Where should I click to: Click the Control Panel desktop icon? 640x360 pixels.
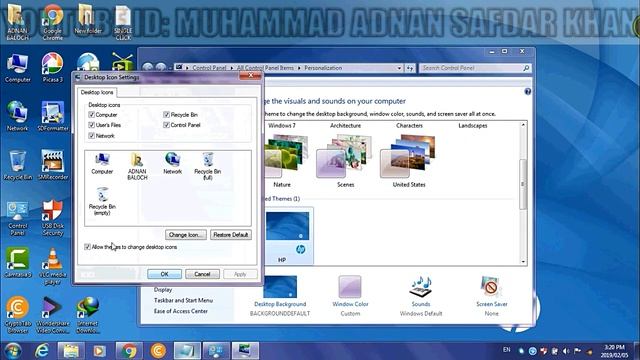18,218
